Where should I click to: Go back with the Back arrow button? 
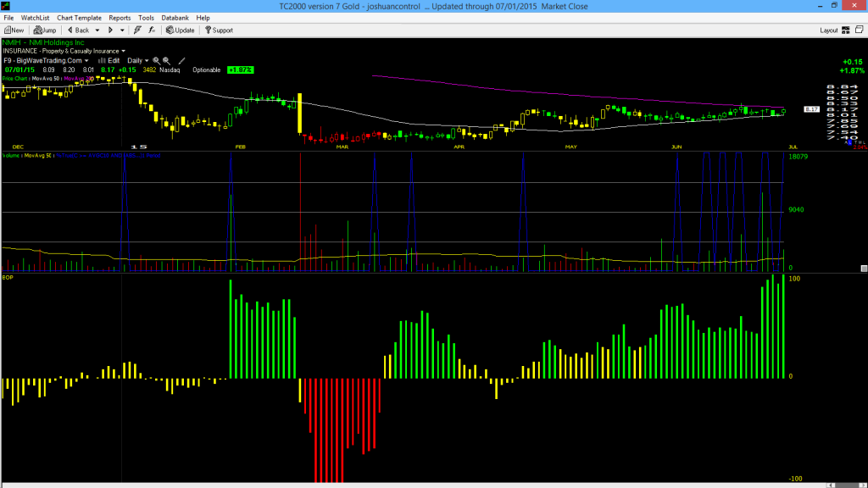pyautogui.click(x=78, y=30)
